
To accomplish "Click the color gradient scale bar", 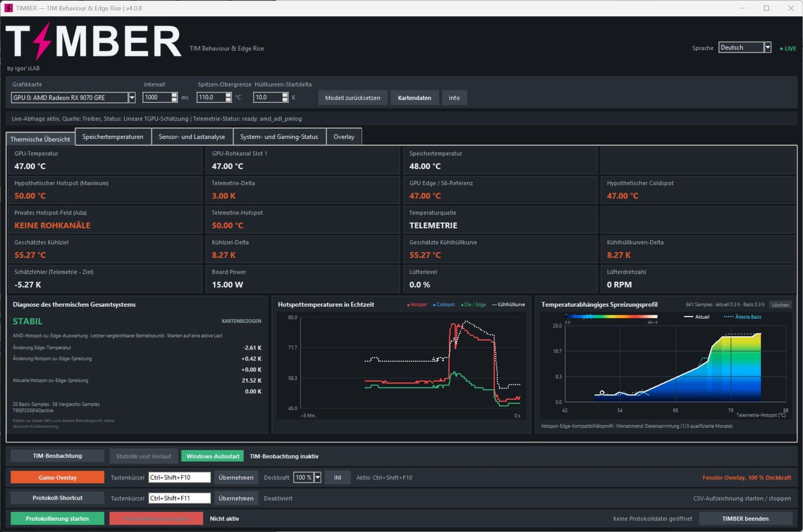I will pyautogui.click(x=611, y=316).
